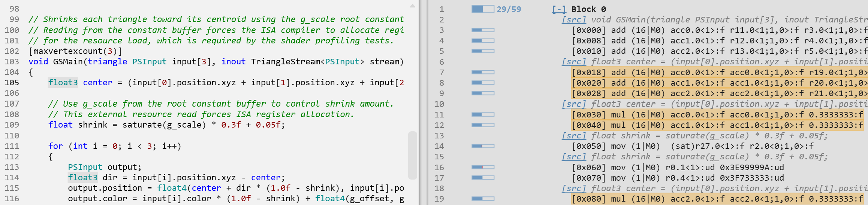
Task: Click the hit bar beside instruction [0x080]
Action: (483, 199)
